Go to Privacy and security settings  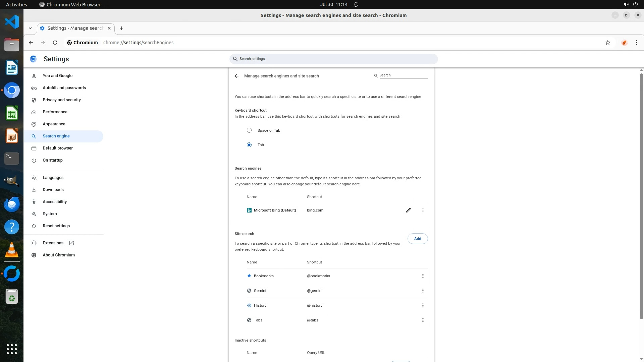[61, 100]
